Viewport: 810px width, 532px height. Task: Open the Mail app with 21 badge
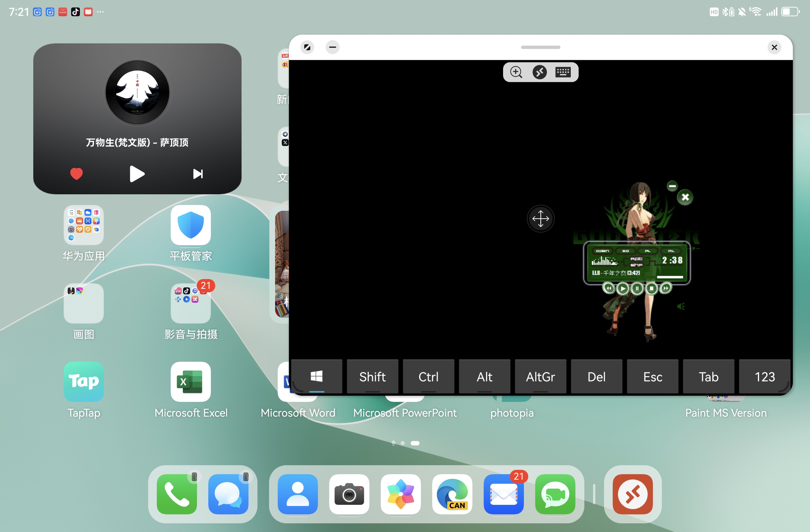pyautogui.click(x=503, y=494)
